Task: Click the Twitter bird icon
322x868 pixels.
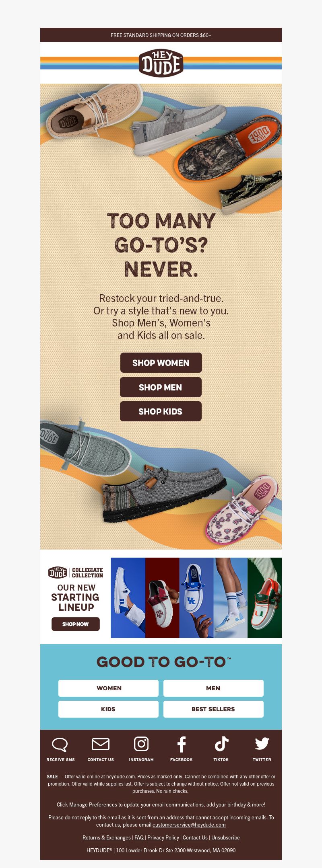Action: pos(262,744)
